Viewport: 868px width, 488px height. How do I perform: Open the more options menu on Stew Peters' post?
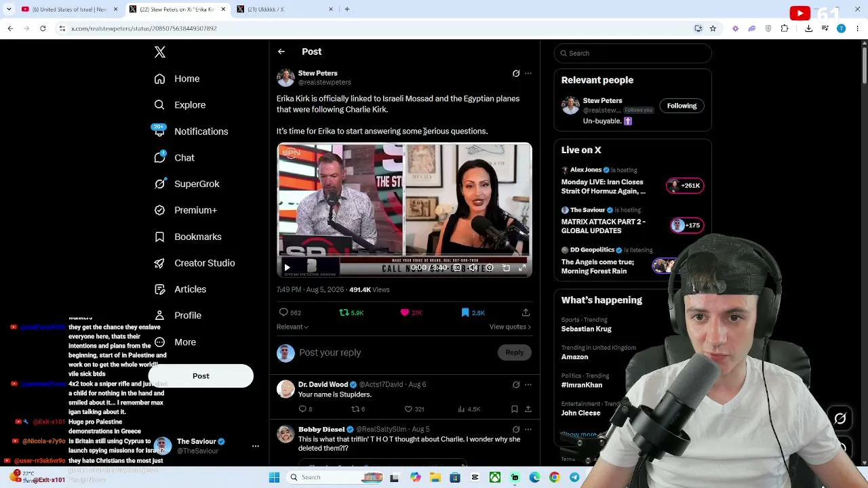click(x=528, y=73)
